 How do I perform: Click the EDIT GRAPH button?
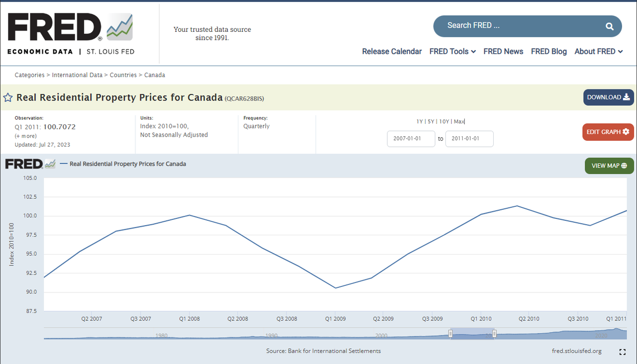608,132
